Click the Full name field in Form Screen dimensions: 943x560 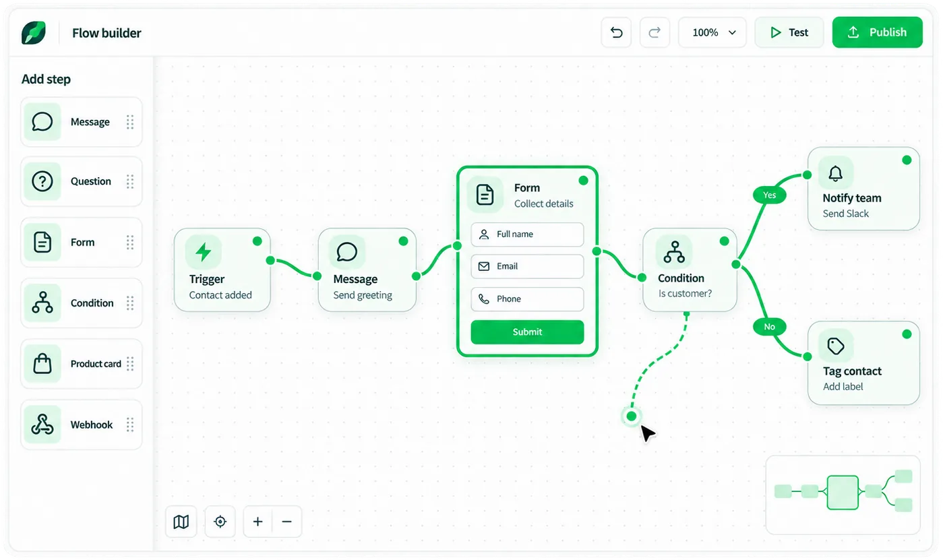[527, 235]
